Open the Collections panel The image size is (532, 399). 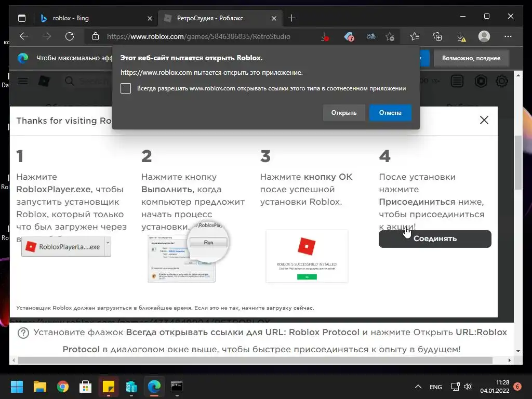[437, 36]
